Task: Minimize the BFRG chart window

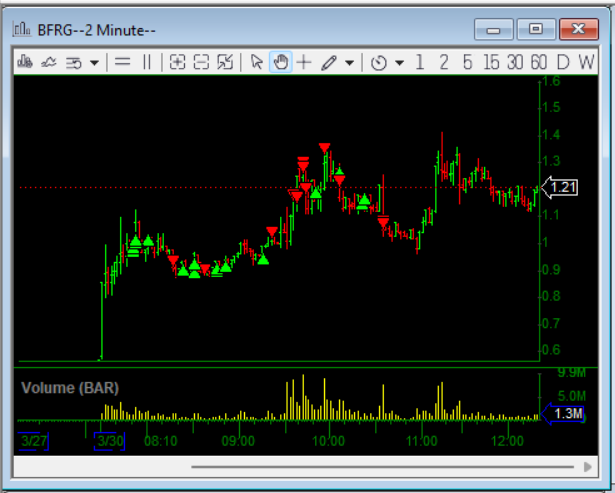Action: (x=494, y=29)
